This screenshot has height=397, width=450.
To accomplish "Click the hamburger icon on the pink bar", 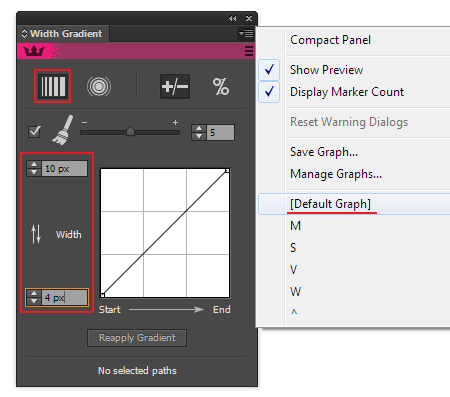I will click(249, 51).
